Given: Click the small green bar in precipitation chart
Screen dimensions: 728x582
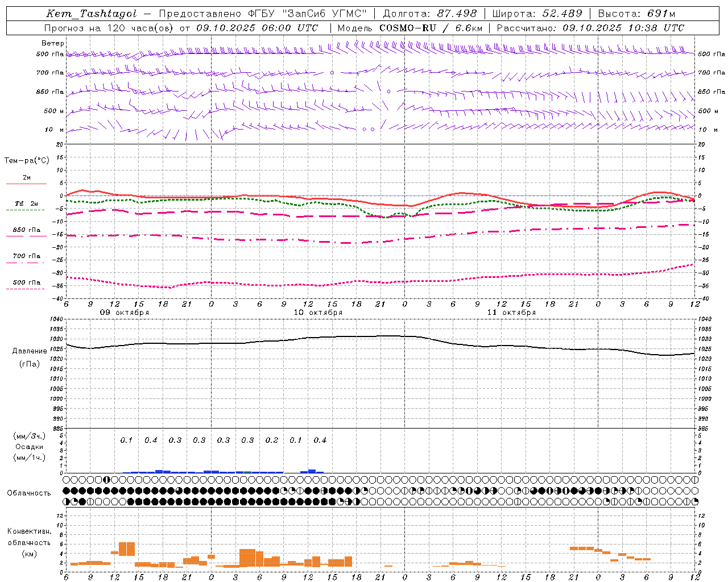Looking at the screenshot, I should coord(247,472).
